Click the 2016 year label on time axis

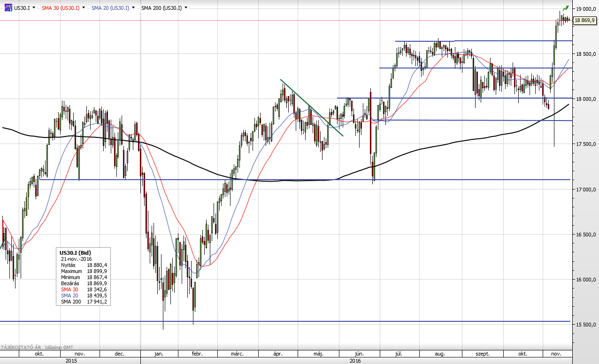tap(356, 361)
